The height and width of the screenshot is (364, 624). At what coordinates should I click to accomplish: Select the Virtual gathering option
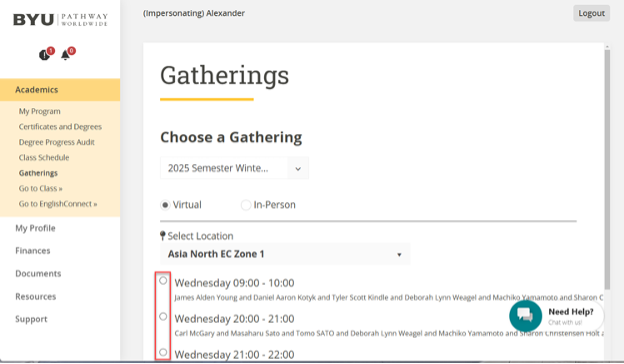(165, 205)
